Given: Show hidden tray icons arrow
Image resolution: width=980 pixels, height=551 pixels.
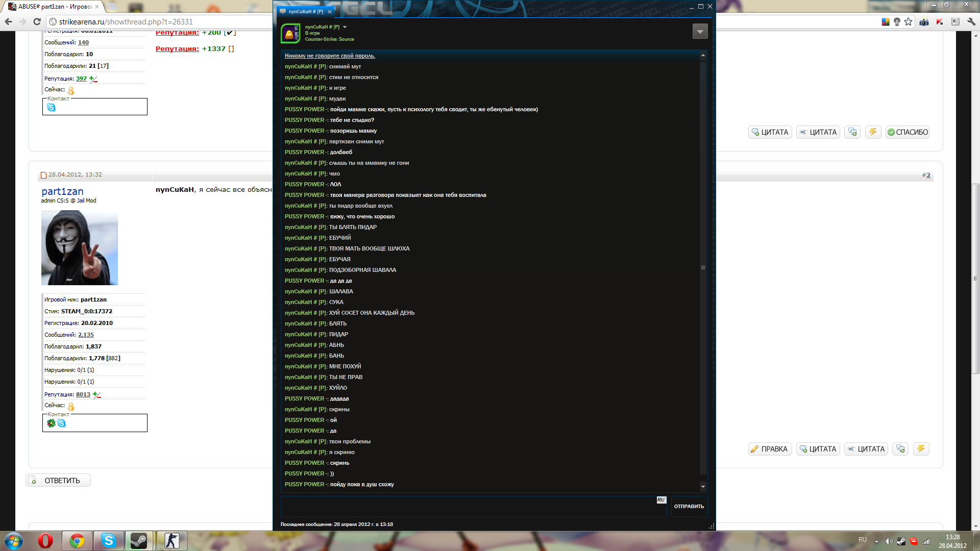Looking at the screenshot, I should click(x=876, y=541).
